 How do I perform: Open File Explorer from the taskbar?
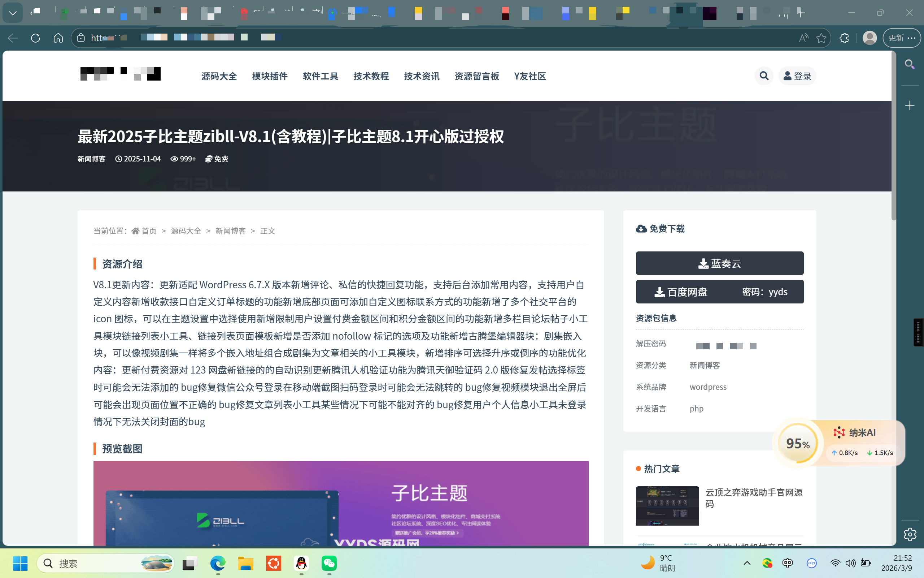tap(245, 563)
